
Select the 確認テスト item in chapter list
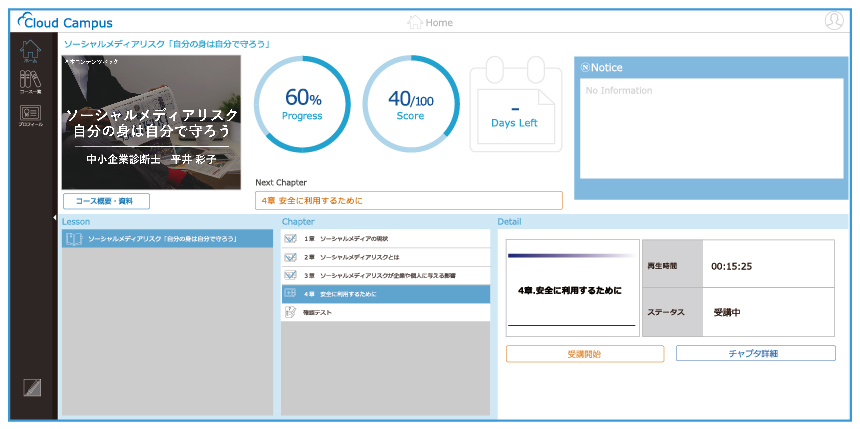pos(385,312)
